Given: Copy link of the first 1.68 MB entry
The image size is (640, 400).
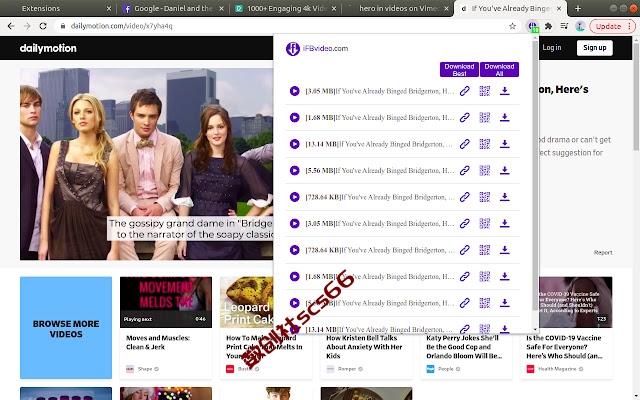Looking at the screenshot, I should pyautogui.click(x=464, y=118).
